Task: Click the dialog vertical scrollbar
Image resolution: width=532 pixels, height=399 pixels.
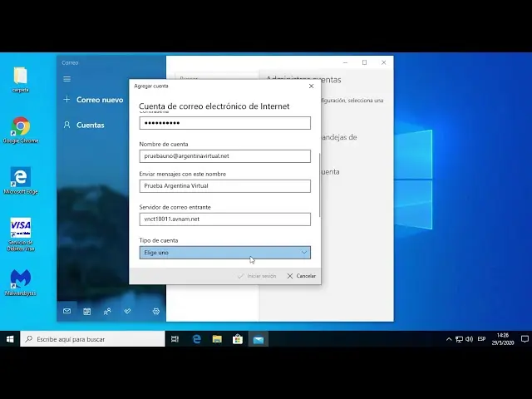Action: (x=319, y=185)
